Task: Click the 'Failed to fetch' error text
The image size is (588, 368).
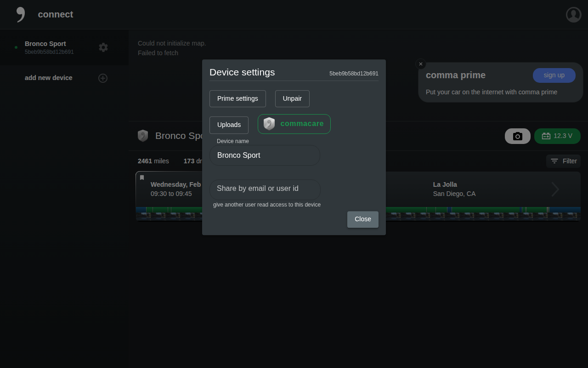Action: coord(158,53)
